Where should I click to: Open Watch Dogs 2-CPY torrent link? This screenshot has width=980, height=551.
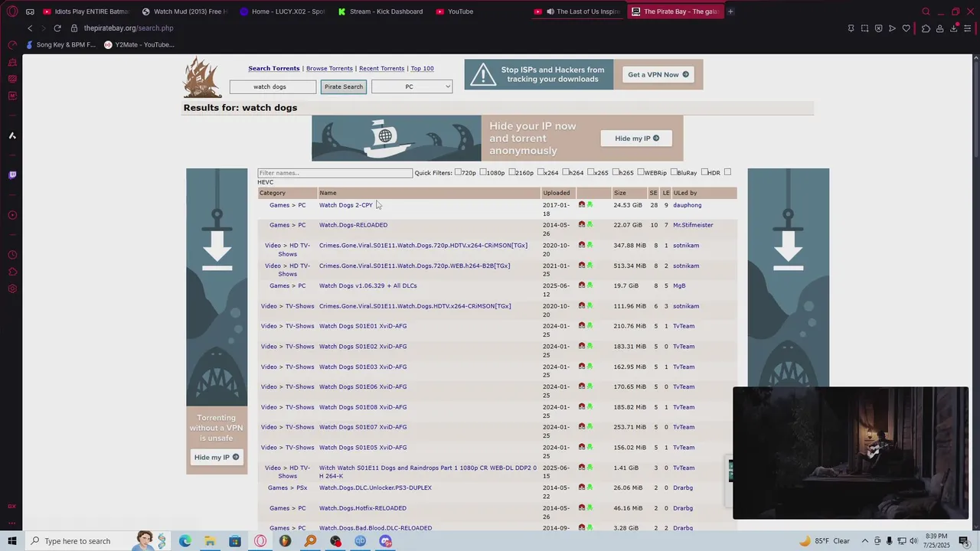346,205
